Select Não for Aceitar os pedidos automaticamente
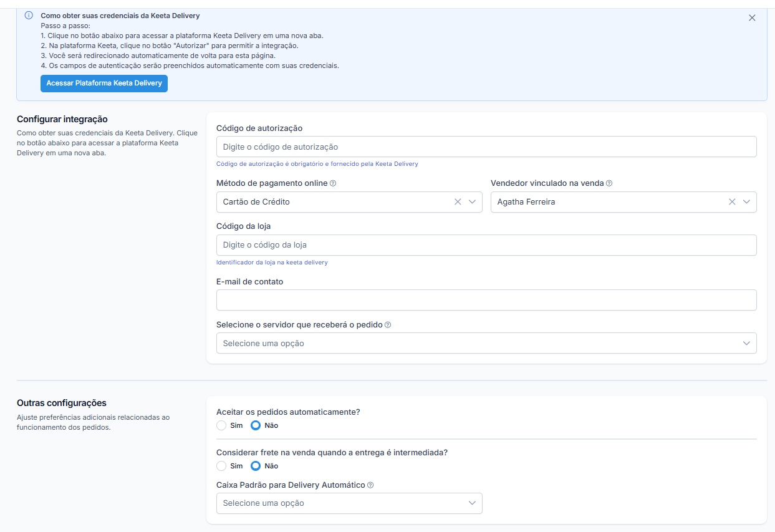 (256, 425)
